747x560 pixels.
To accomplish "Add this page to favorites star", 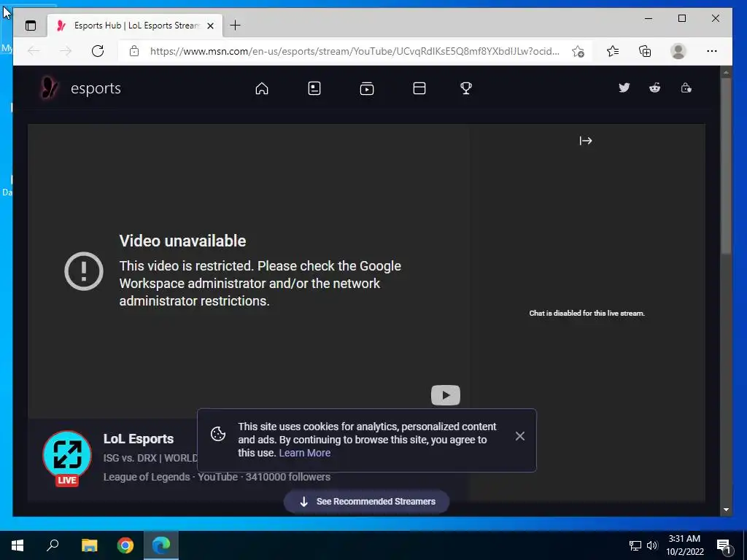I will tap(578, 51).
